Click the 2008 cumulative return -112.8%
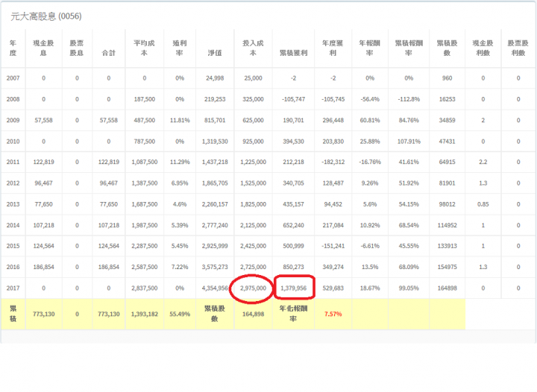This screenshot has height=392, width=537. tap(409, 99)
